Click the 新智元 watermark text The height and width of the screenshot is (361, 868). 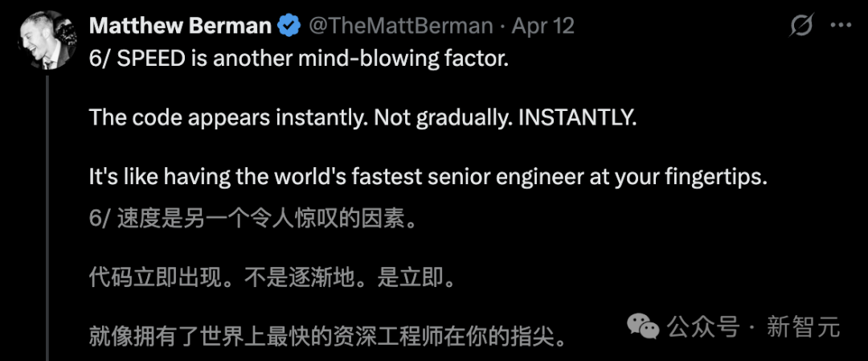803,327
